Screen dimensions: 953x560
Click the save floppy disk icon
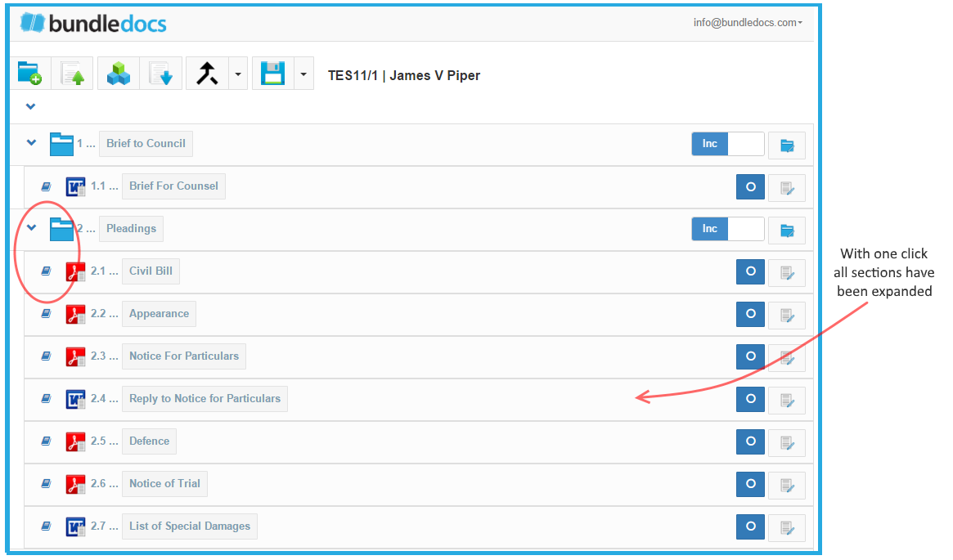(272, 74)
